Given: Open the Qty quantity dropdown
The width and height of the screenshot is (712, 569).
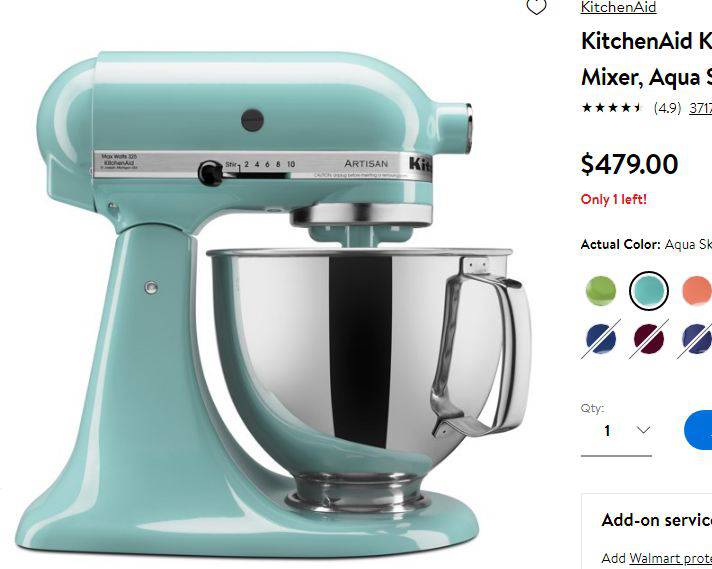Looking at the screenshot, I should coord(616,430).
